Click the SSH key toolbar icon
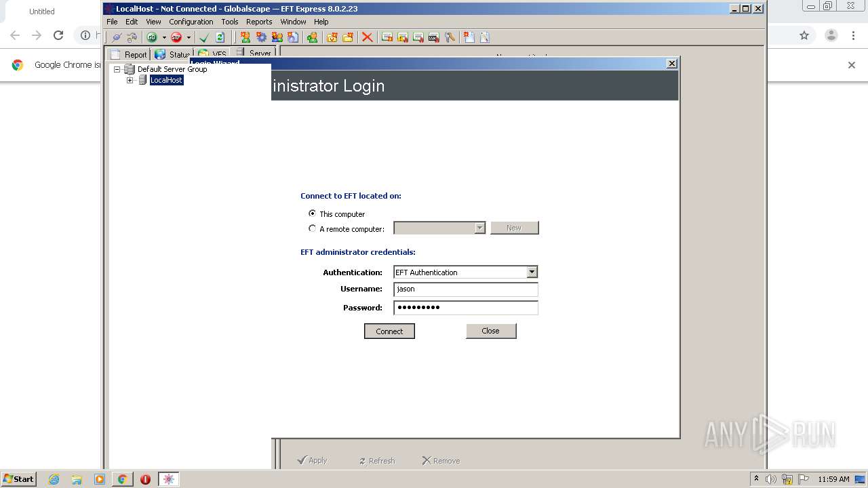 tap(434, 37)
